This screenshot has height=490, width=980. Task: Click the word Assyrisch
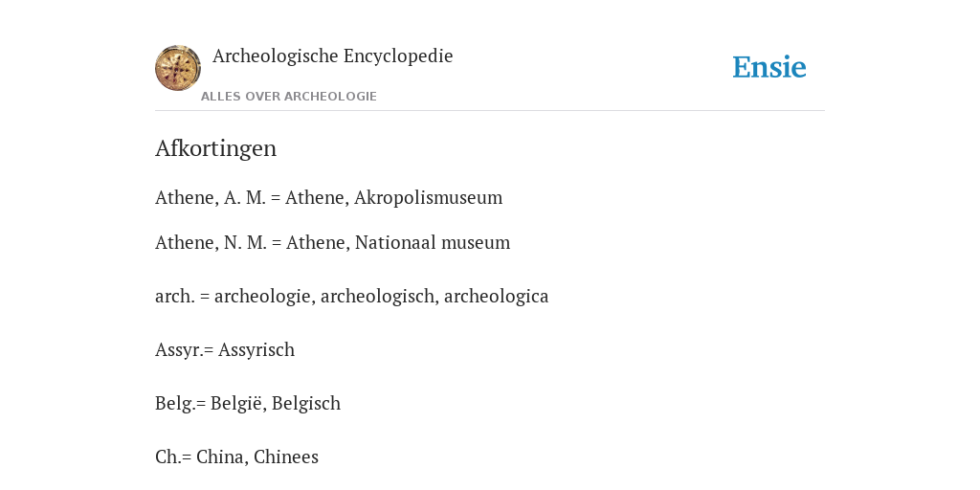pos(256,350)
